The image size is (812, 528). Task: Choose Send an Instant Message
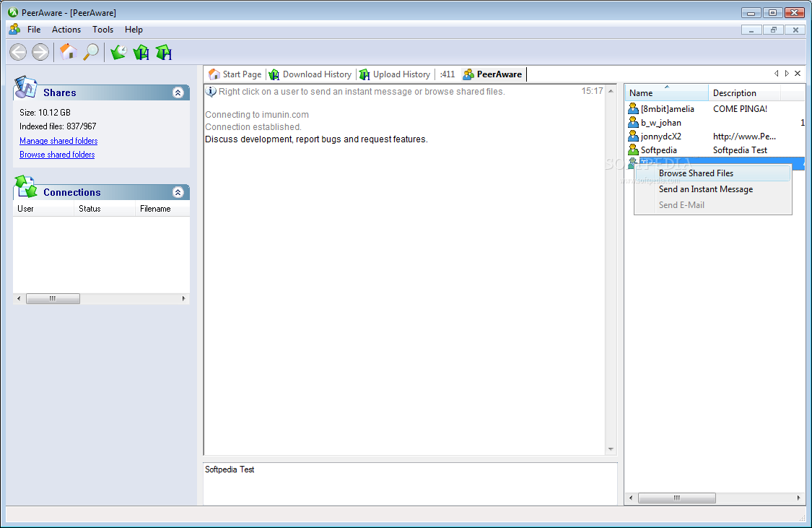713,189
